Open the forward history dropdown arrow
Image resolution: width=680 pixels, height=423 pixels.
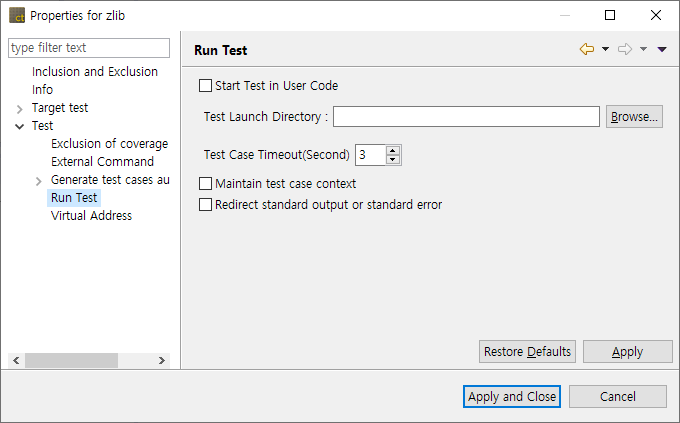[643, 50]
